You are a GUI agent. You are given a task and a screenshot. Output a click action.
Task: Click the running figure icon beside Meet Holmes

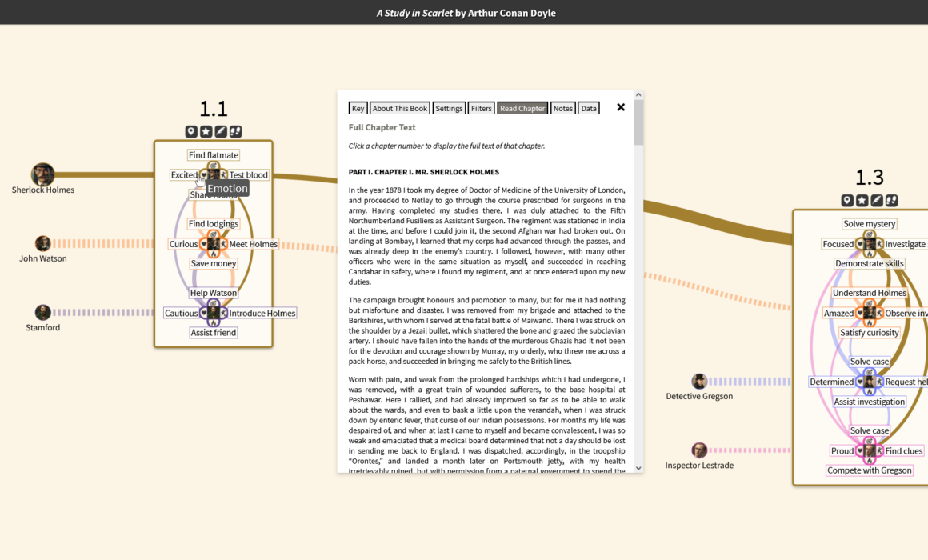tap(223, 244)
